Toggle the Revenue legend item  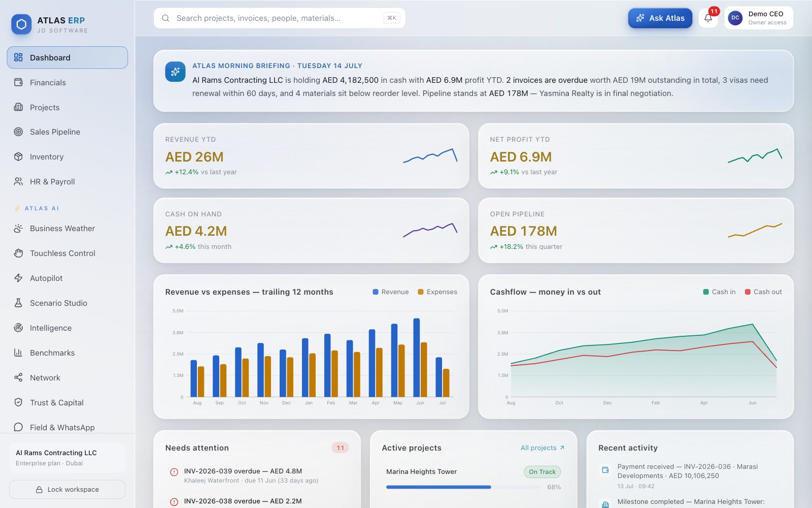pos(391,292)
